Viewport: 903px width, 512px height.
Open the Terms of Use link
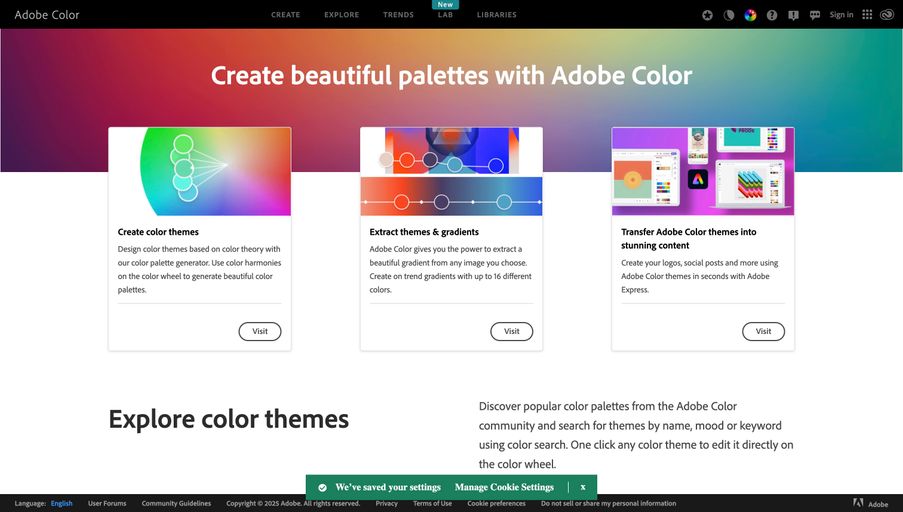[x=432, y=503]
